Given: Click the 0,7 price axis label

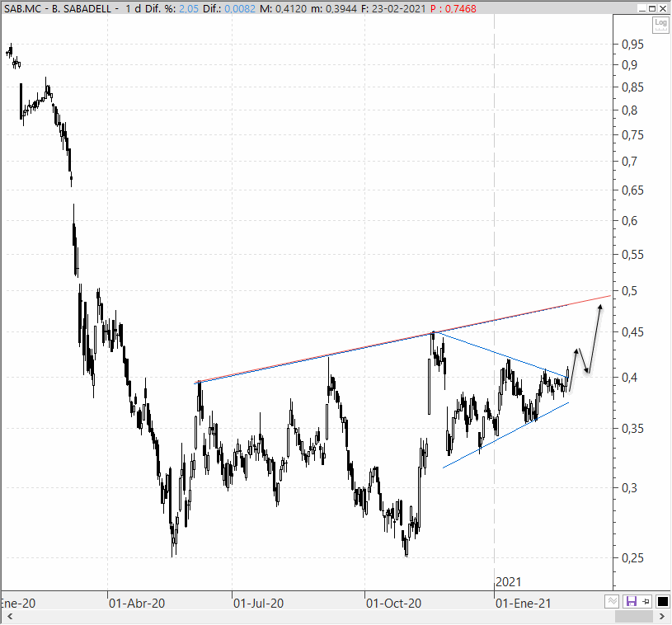Looking at the screenshot, I should tap(630, 161).
